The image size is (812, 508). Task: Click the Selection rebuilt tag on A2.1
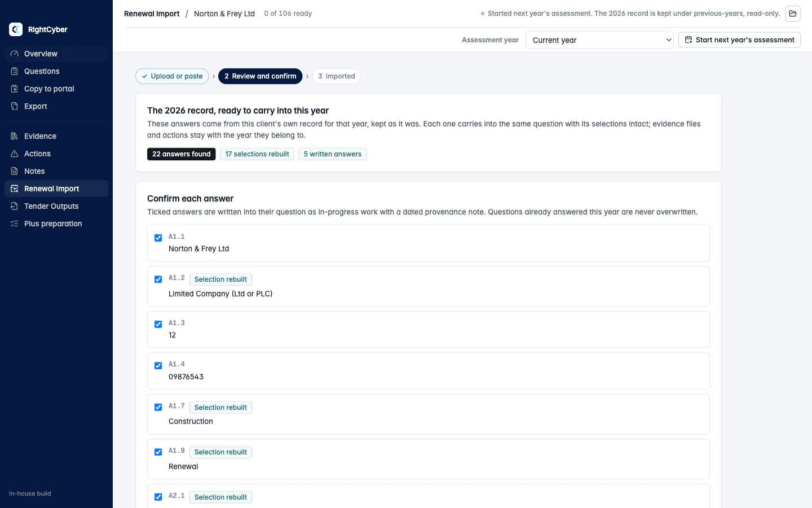click(220, 497)
